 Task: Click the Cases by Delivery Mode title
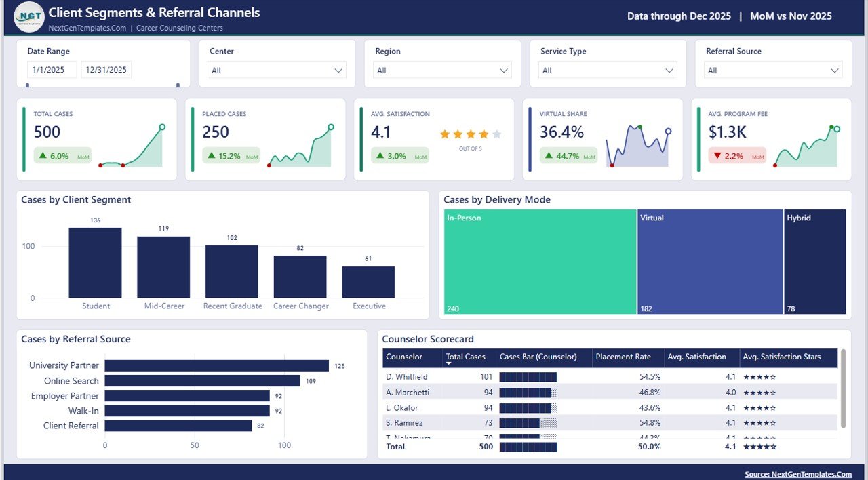pos(497,200)
